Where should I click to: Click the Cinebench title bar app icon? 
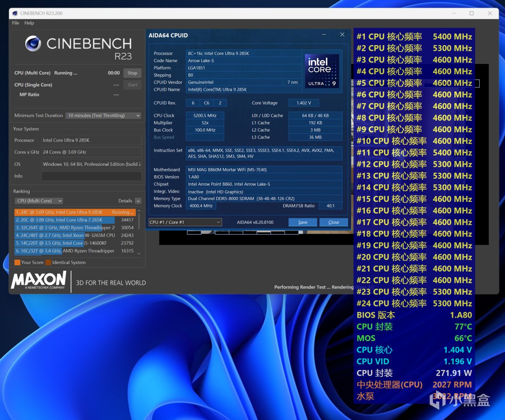[x=15, y=13]
